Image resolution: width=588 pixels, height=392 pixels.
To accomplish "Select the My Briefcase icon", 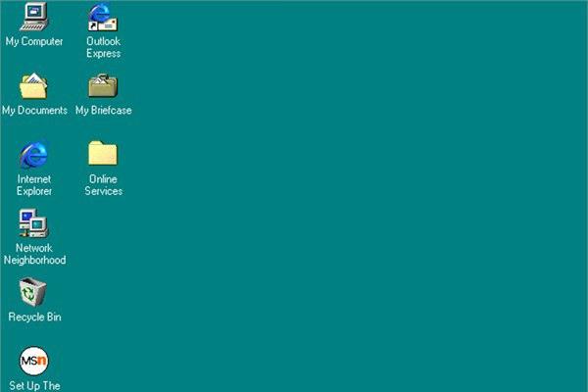I will 103,86.
